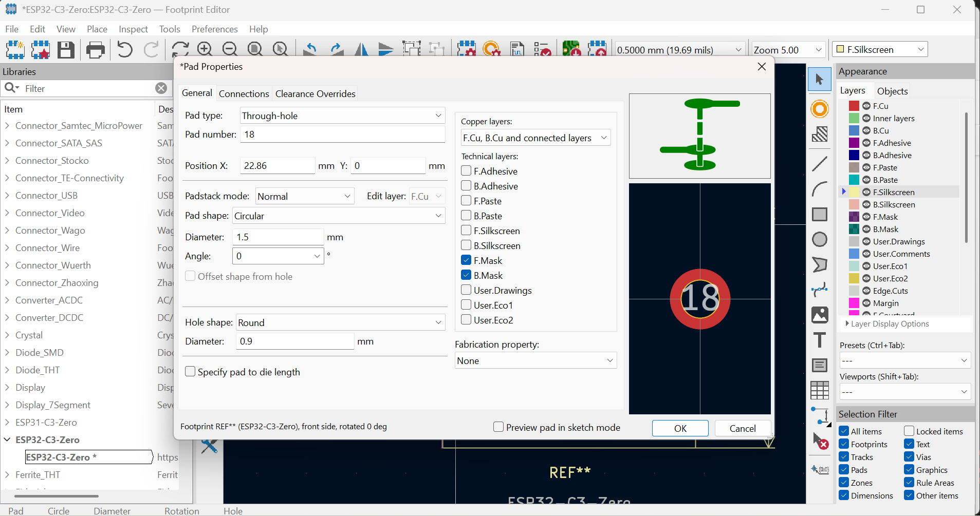Viewport: 980px width, 516px height.
Task: Check Specify pad to die length
Action: pyautogui.click(x=190, y=372)
